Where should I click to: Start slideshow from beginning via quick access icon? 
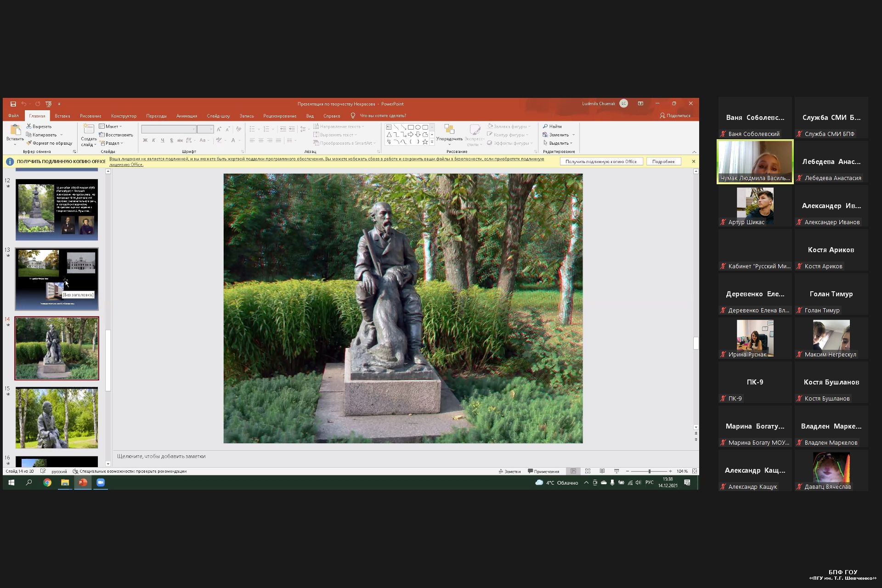pos(49,104)
